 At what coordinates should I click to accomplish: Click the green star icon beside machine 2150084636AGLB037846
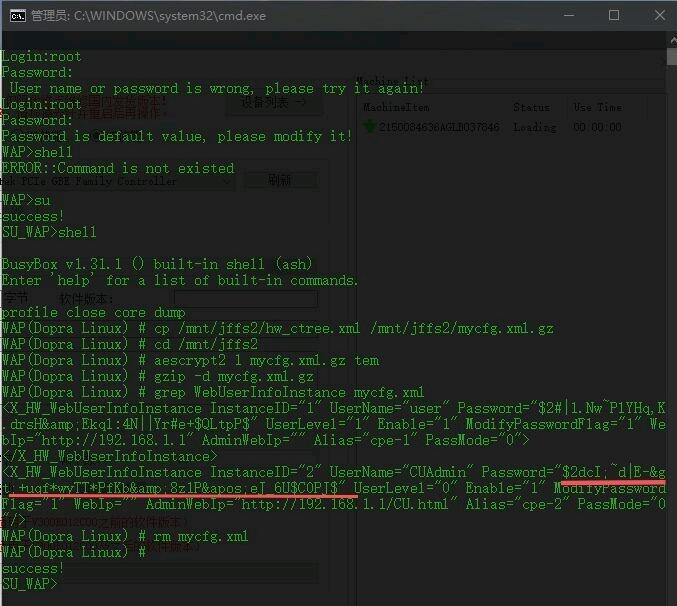(369, 126)
